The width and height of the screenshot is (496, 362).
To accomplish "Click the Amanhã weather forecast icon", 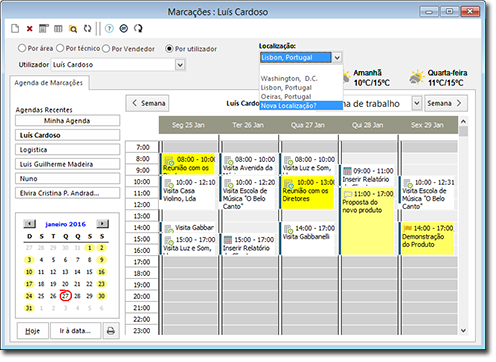I will (x=346, y=77).
